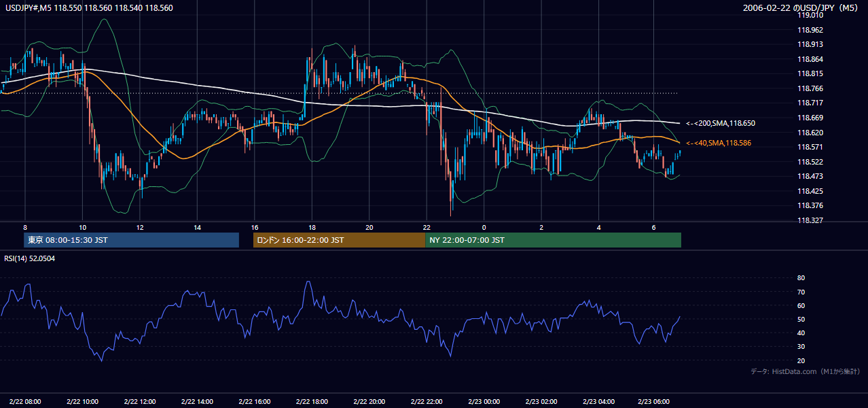This screenshot has width=868, height=408.
Task: Click price level 118.327 on axis
Action: [x=810, y=220]
